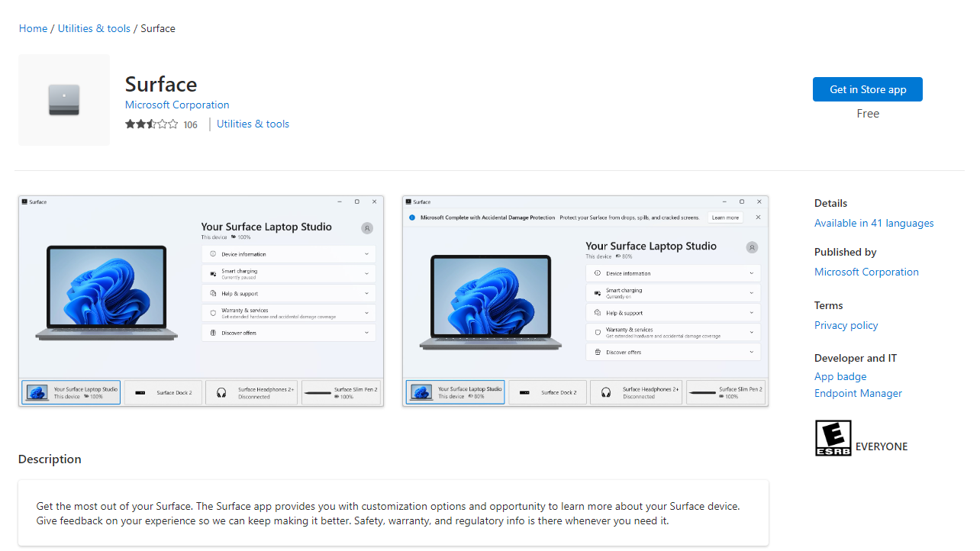Go to Home breadcrumb link

click(33, 28)
